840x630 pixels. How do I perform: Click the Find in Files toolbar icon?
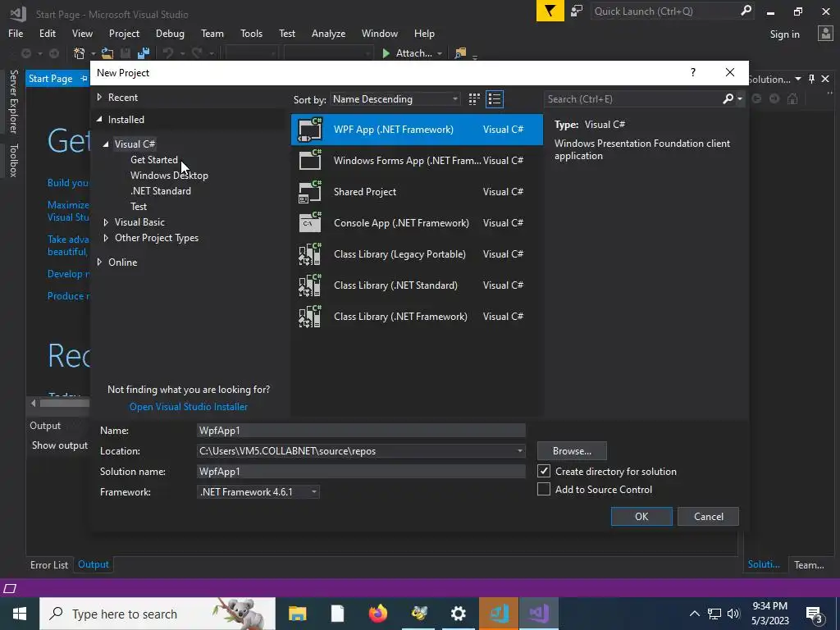[x=460, y=53]
